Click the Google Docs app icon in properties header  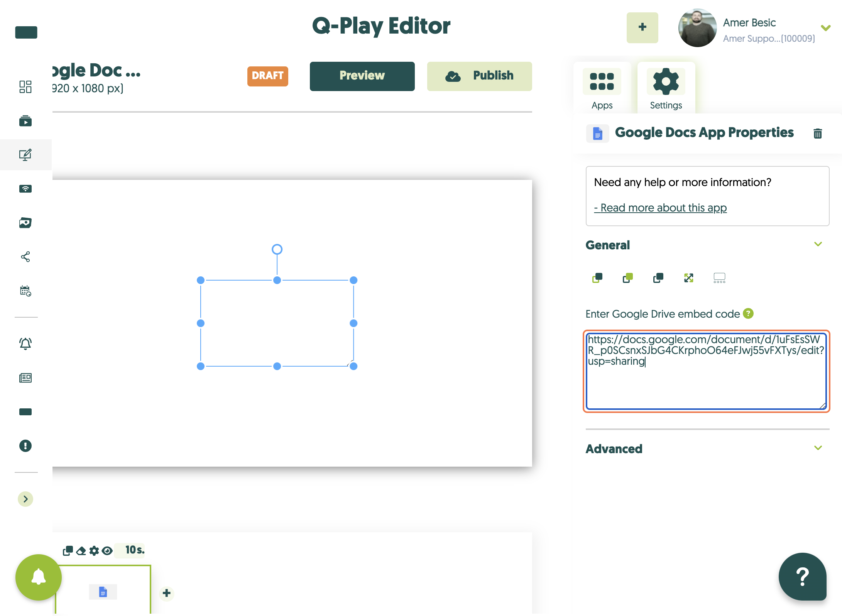(597, 134)
